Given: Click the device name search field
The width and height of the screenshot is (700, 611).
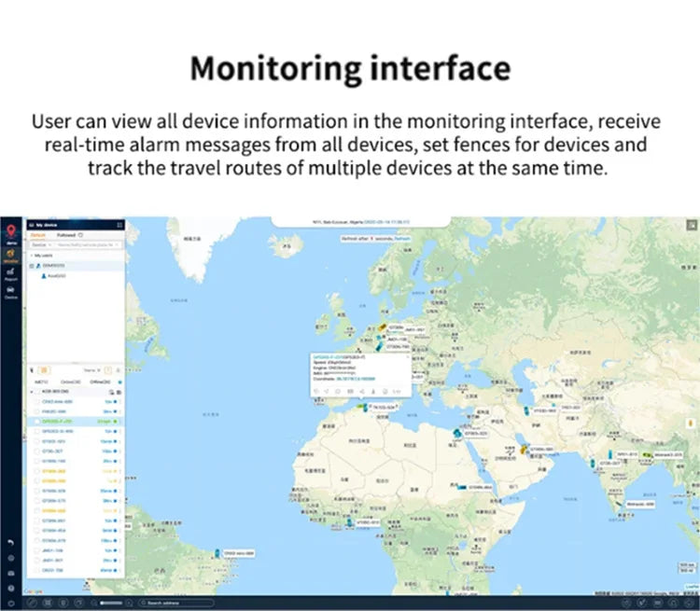Looking at the screenshot, I should point(88,245).
